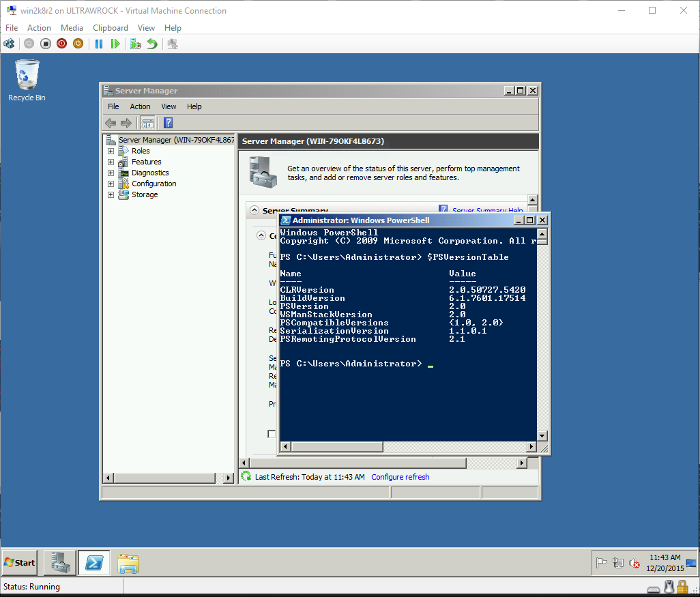Click the PowerShell window title icon
The height and width of the screenshot is (597, 700).
pyautogui.click(x=286, y=220)
